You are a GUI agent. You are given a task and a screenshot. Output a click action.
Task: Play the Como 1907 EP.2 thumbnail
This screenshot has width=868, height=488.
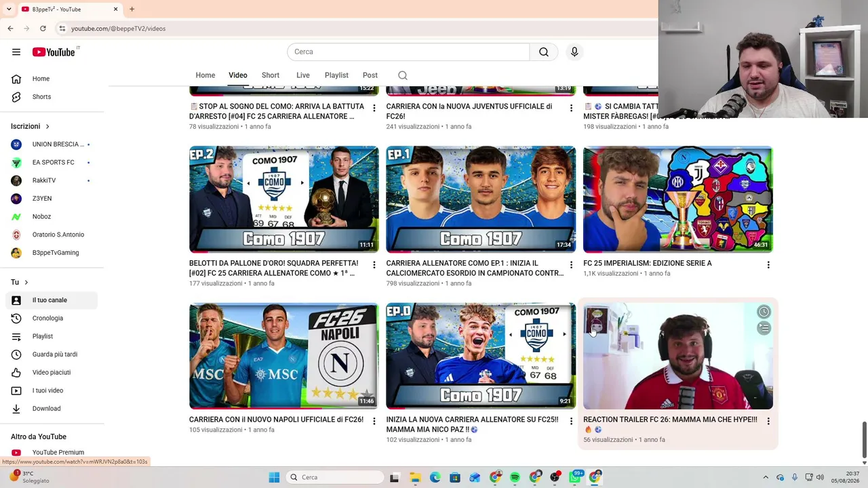pos(284,199)
